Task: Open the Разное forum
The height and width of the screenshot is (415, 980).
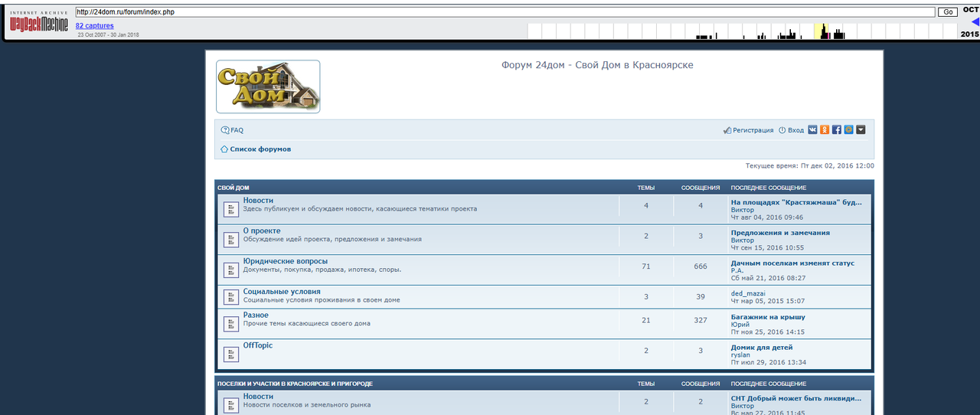Action: [256, 315]
